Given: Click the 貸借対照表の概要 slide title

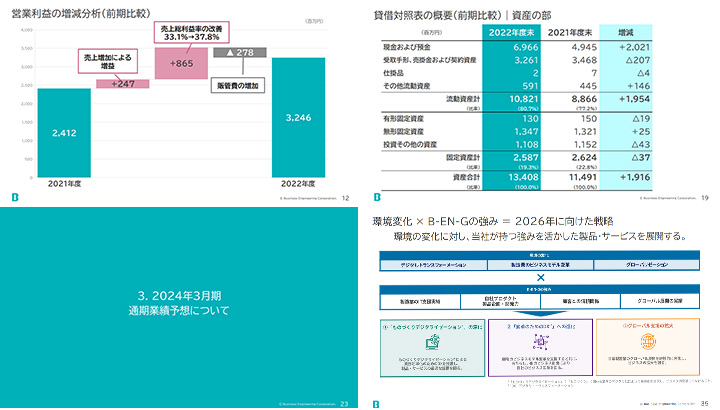Looking at the screenshot, I should pos(462,15).
